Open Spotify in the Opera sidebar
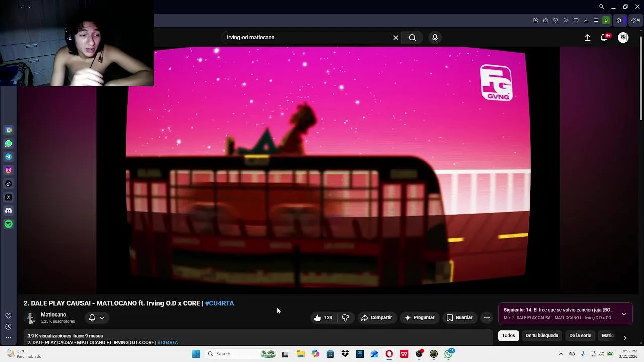Screen dimensions: 644x362 pos(9,224)
